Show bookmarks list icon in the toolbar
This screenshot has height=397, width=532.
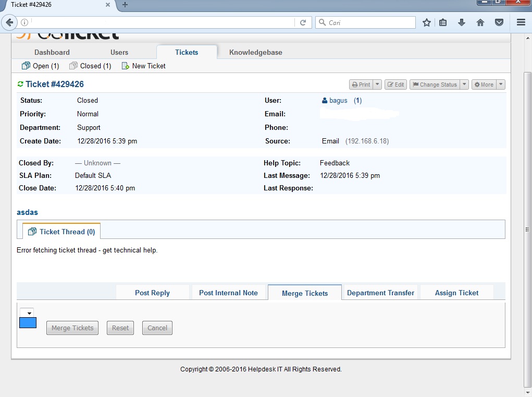tap(443, 22)
